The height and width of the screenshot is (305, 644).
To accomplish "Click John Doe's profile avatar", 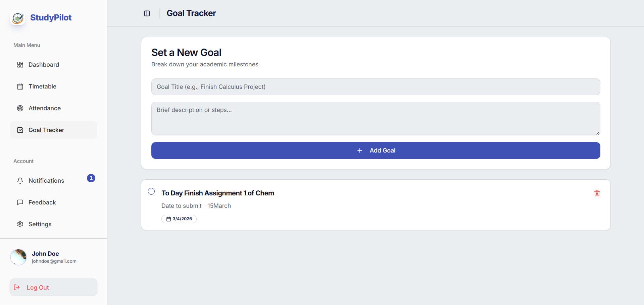I will point(18,257).
